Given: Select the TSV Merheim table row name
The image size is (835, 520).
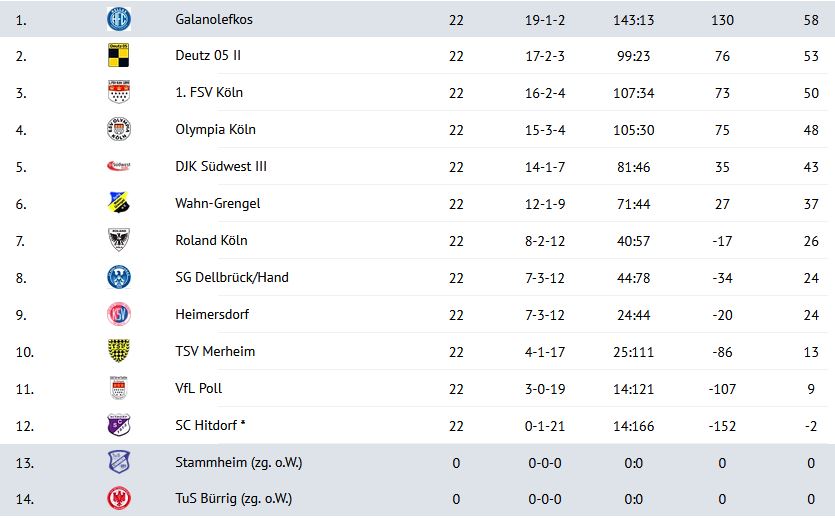Looking at the screenshot, I should [x=215, y=352].
